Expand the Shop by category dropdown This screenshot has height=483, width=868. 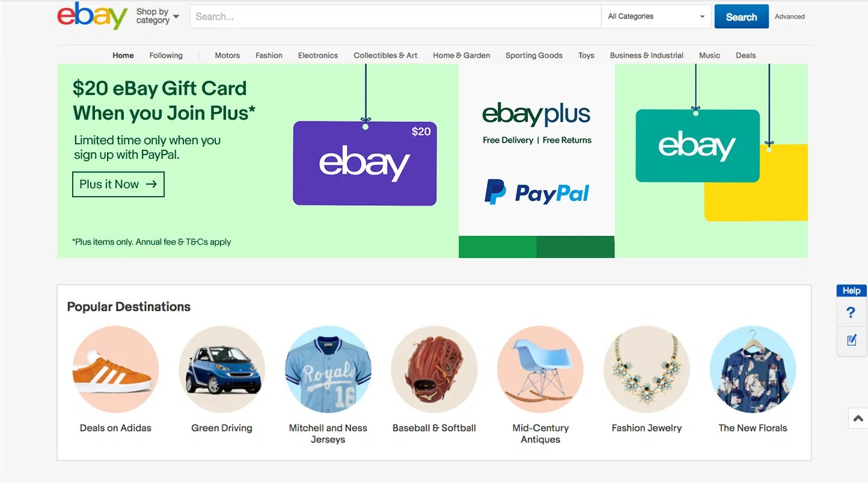(157, 16)
